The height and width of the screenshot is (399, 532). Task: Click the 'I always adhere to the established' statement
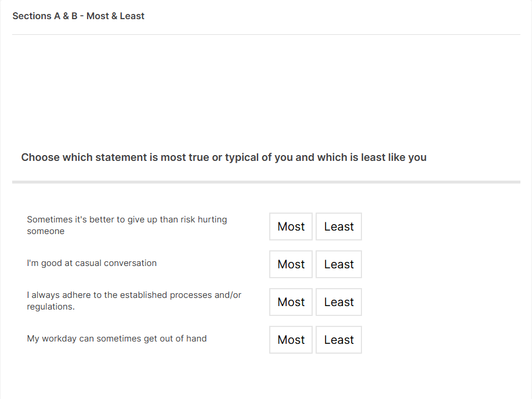point(134,295)
